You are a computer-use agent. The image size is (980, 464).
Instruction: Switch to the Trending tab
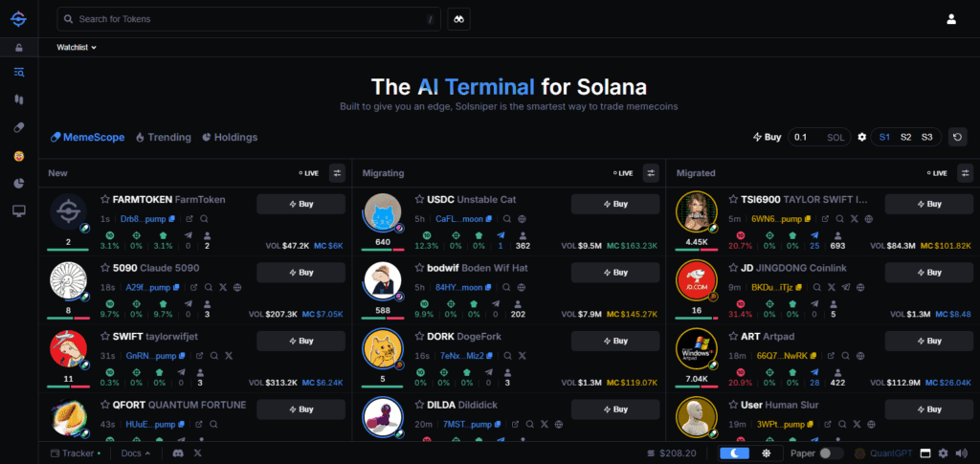point(163,137)
